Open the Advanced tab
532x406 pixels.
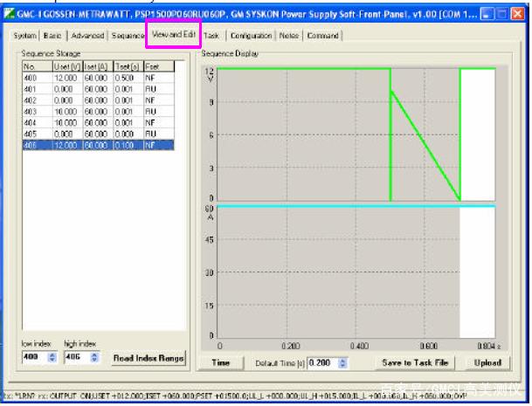(87, 35)
